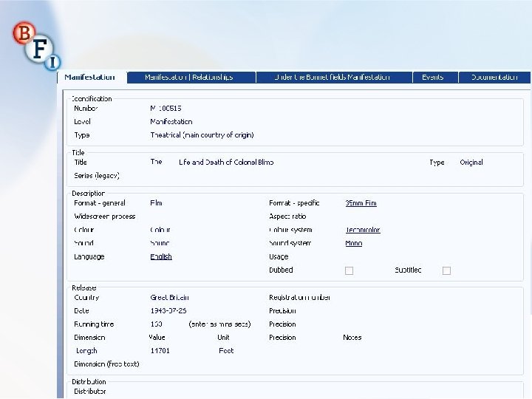Image resolution: width=532 pixels, height=399 pixels.
Task: Select the country value Great Britain
Action: 169,298
